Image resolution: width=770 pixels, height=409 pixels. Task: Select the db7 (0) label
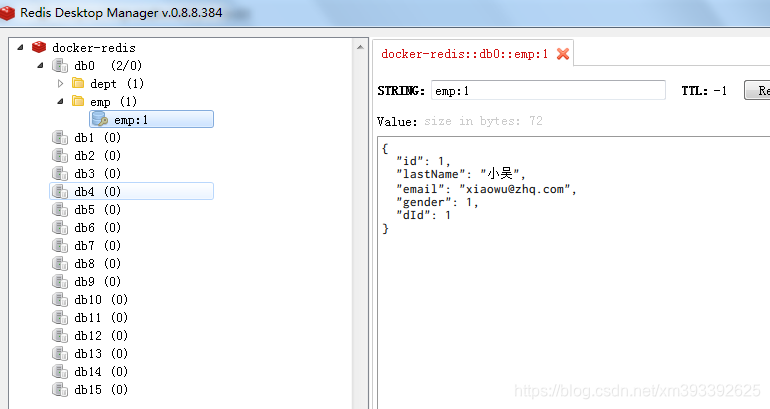97,245
